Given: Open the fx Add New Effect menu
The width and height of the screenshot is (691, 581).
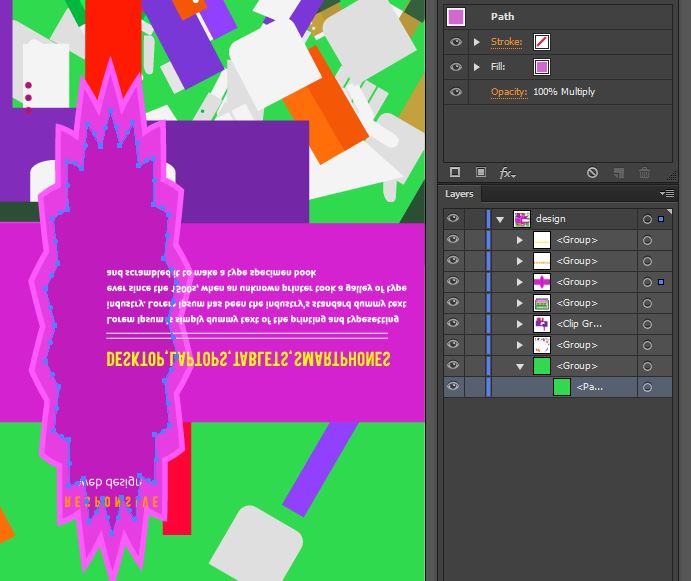Looking at the screenshot, I should coord(507,173).
